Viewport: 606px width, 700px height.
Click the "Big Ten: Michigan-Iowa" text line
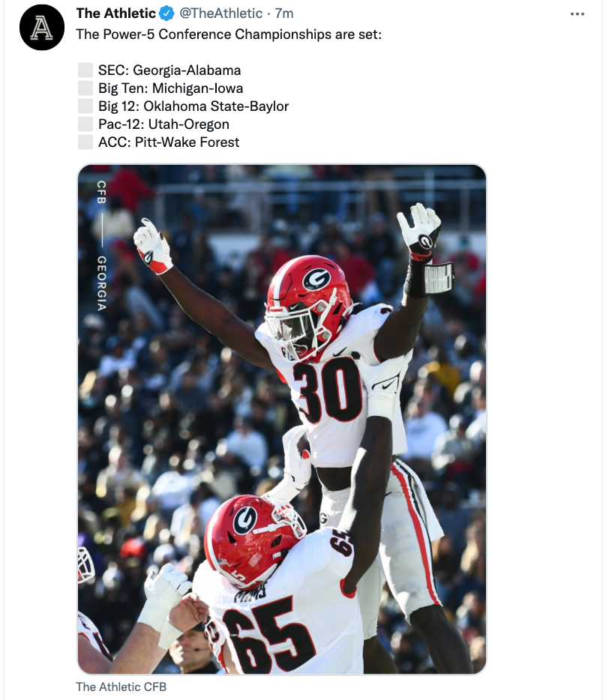coord(171,88)
